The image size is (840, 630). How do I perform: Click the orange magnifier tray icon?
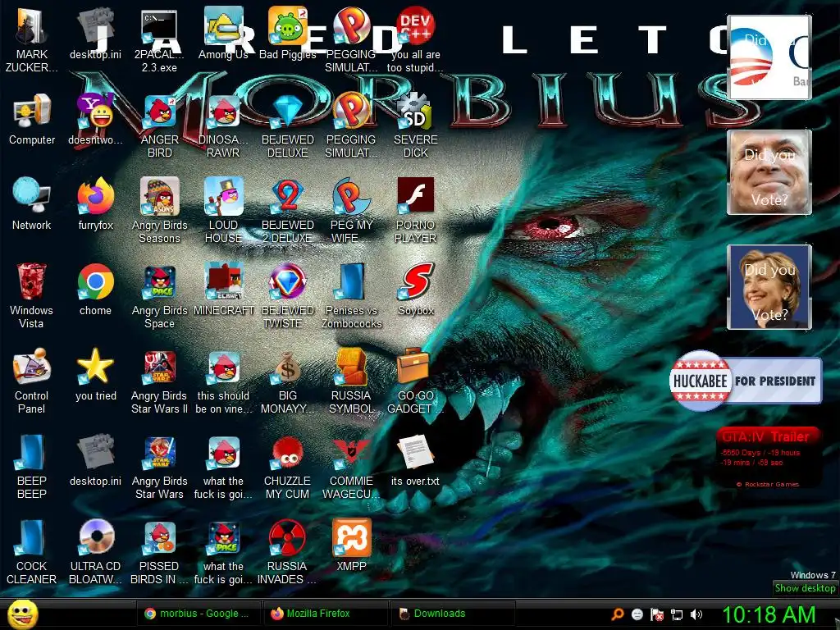tap(618, 614)
